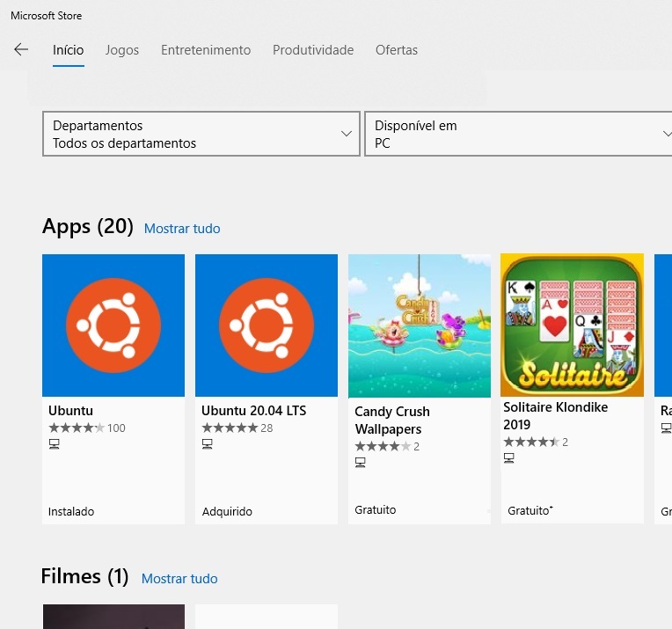Open the Entretenimento tab

206,50
